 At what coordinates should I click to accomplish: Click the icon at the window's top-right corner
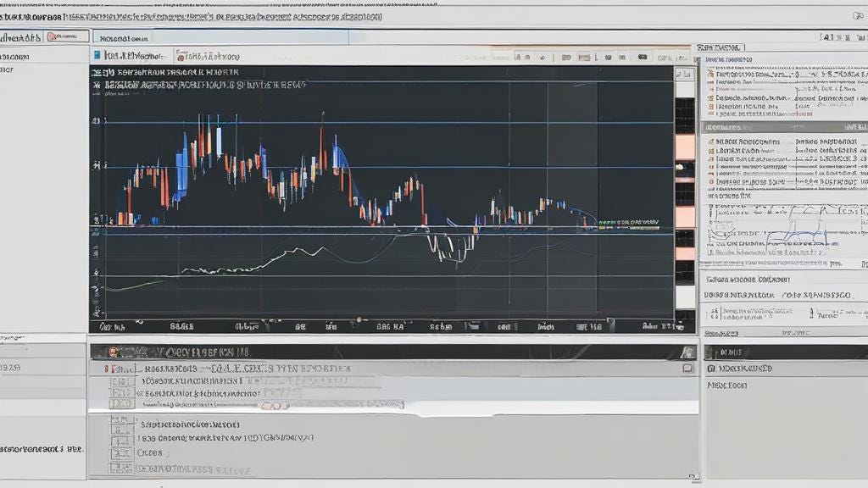click(858, 16)
